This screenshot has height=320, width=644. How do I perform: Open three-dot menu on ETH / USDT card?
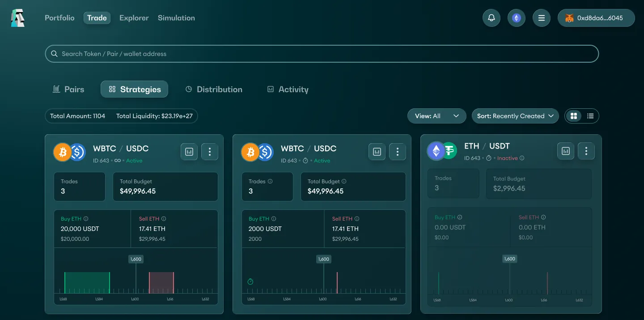tap(586, 151)
